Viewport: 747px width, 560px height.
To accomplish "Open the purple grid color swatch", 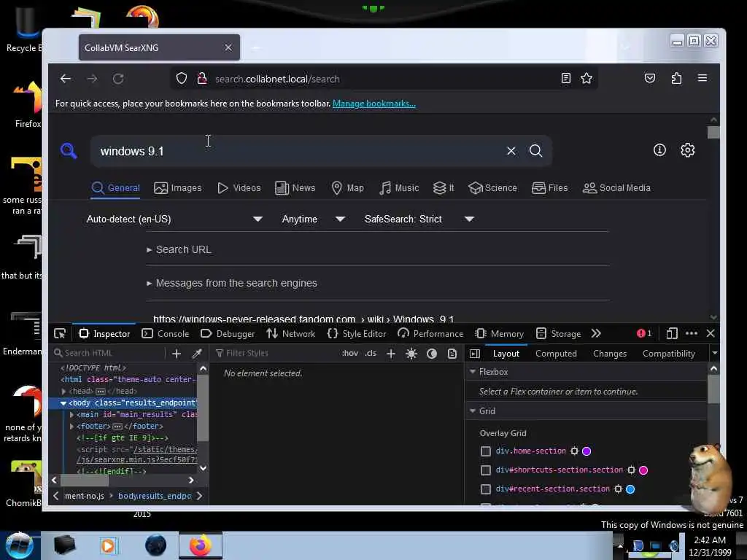I will point(587,451).
